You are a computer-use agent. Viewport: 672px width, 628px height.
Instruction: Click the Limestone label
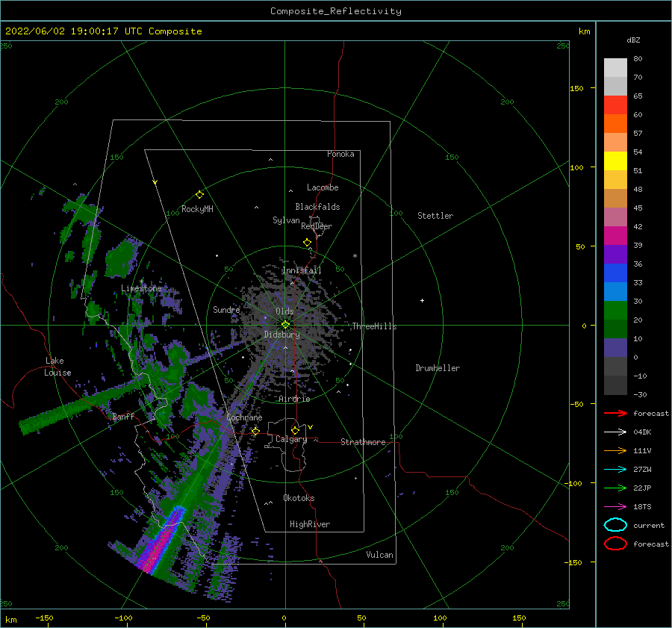tap(141, 288)
